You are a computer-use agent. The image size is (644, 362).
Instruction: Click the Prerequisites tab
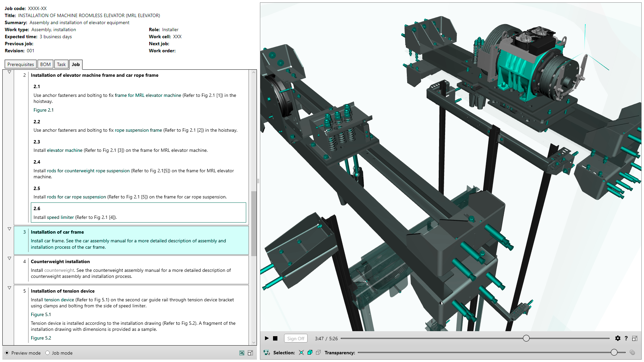(20, 64)
